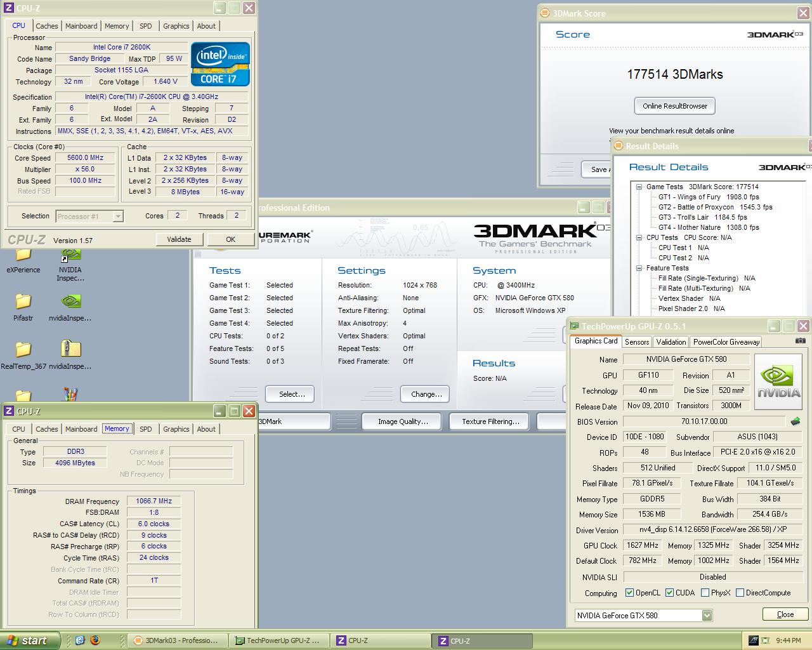812x650 pixels.
Task: Open the GeForce GTX 580 GPU dropdown
Action: pyautogui.click(x=707, y=615)
